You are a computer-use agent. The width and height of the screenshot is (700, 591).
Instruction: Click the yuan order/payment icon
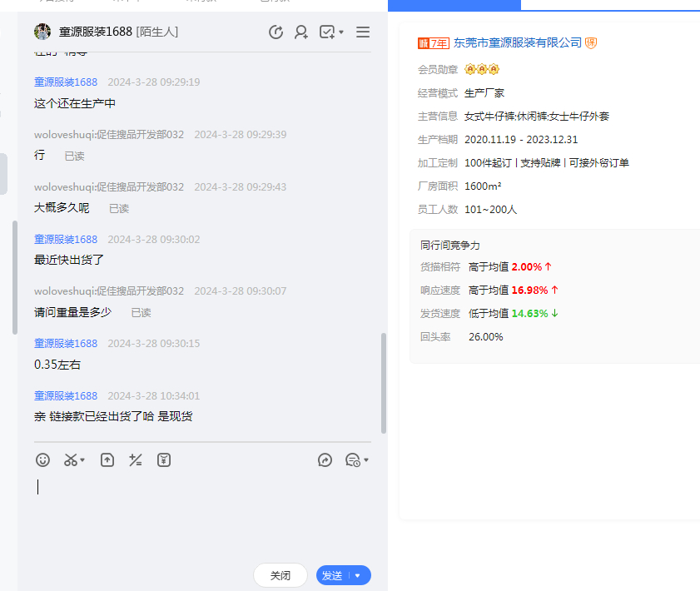click(164, 459)
